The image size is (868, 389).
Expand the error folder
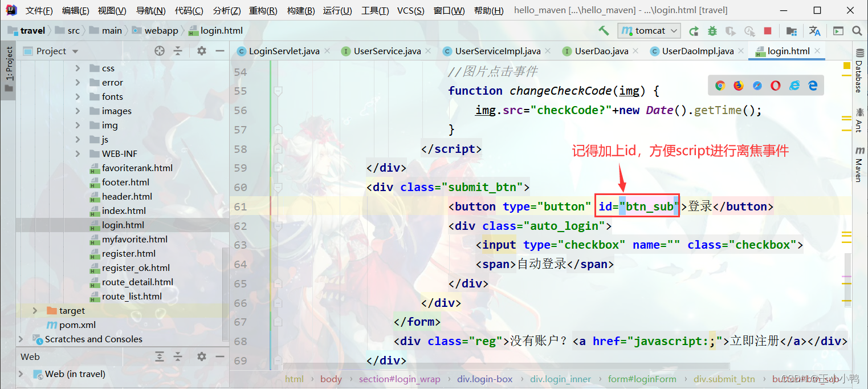click(78, 82)
